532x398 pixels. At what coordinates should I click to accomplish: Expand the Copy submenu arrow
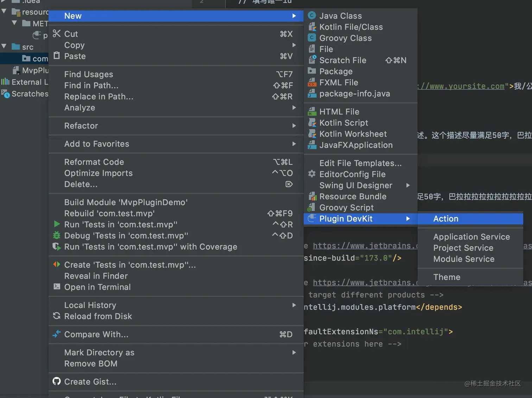point(294,45)
